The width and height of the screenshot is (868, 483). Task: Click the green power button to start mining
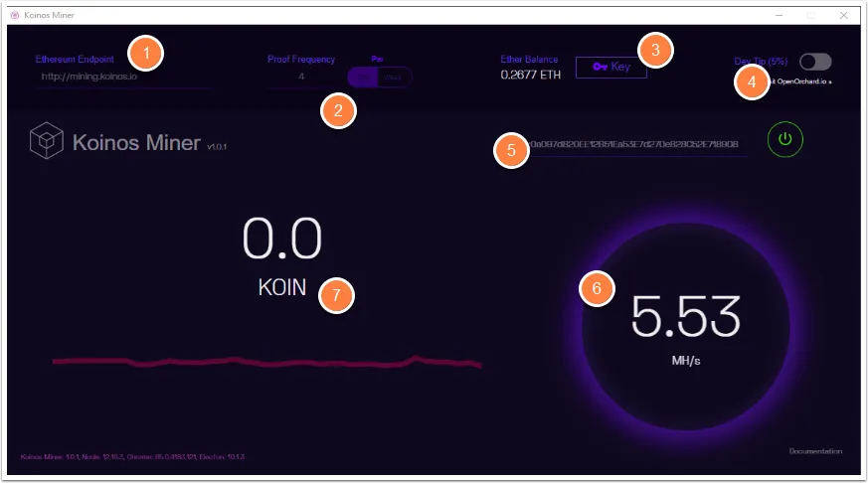pos(784,139)
